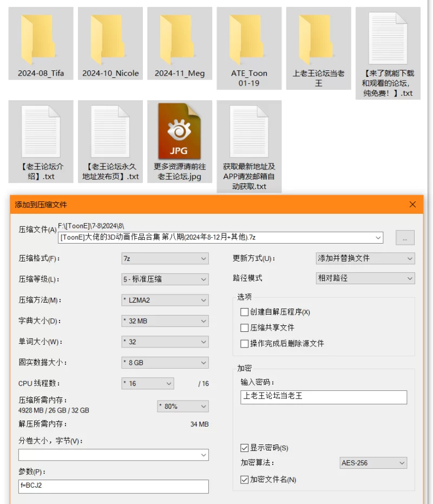The height and width of the screenshot is (504, 433).
Task: Open the 更新方式 dropdown
Action: pyautogui.click(x=365, y=258)
